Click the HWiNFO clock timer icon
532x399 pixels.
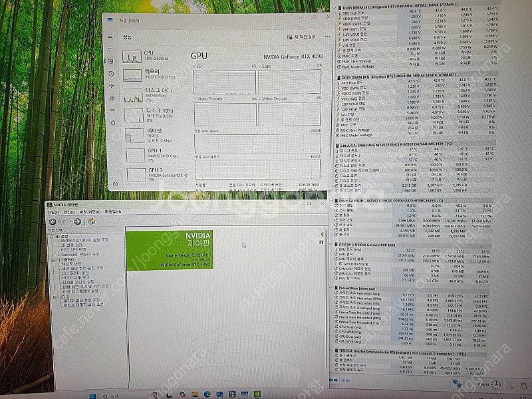point(496,385)
